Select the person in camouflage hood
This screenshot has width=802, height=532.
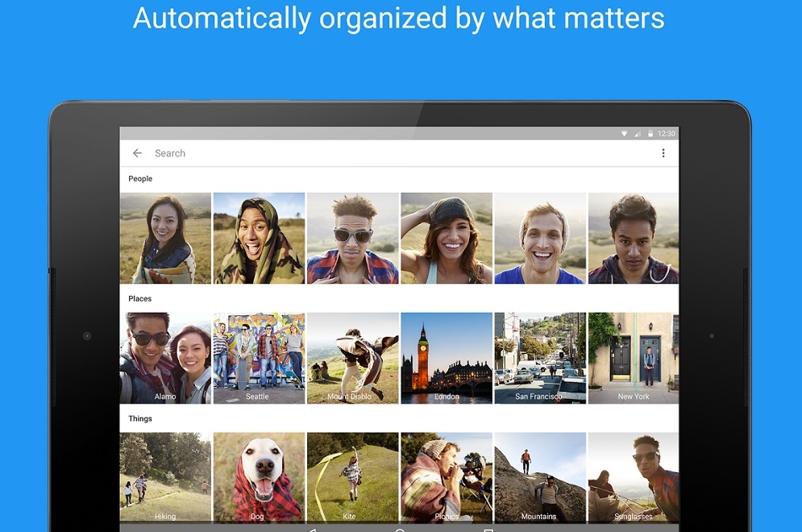click(x=259, y=238)
